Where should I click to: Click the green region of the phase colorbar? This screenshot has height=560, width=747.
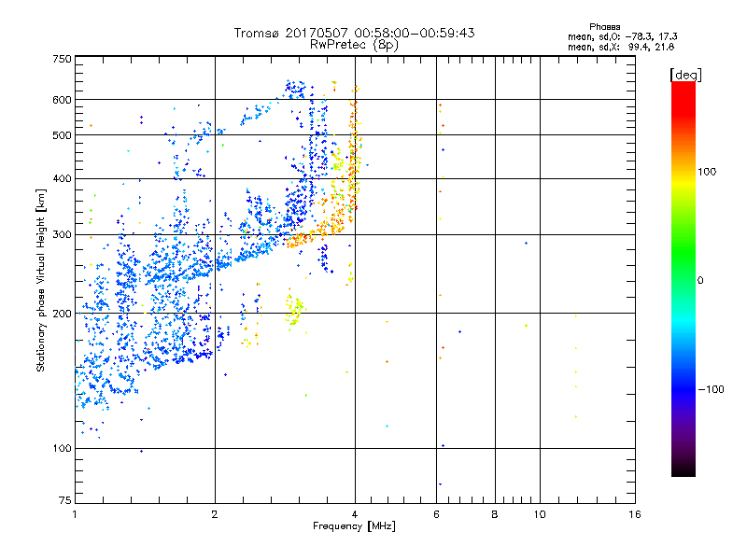click(684, 252)
